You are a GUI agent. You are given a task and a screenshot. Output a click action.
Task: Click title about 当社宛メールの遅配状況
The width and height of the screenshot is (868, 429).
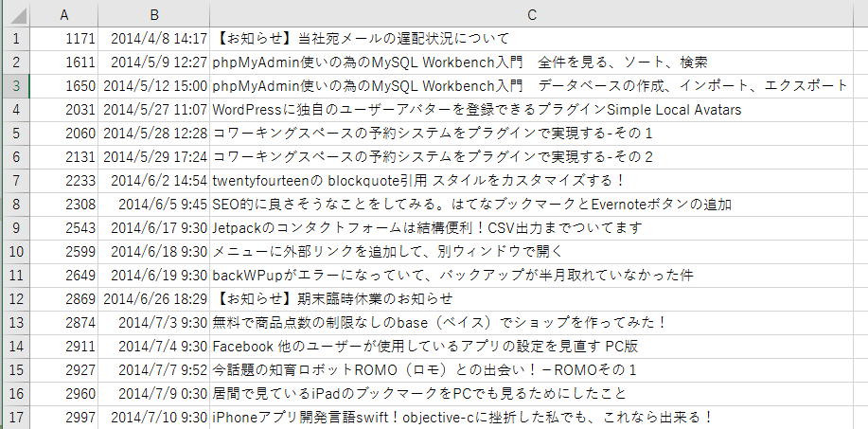pyautogui.click(x=531, y=39)
